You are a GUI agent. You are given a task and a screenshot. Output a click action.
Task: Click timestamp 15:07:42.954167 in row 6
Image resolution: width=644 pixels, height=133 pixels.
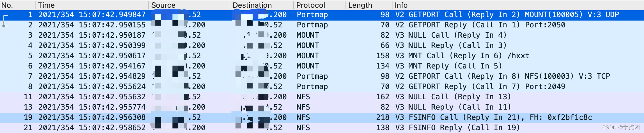pyautogui.click(x=112, y=66)
